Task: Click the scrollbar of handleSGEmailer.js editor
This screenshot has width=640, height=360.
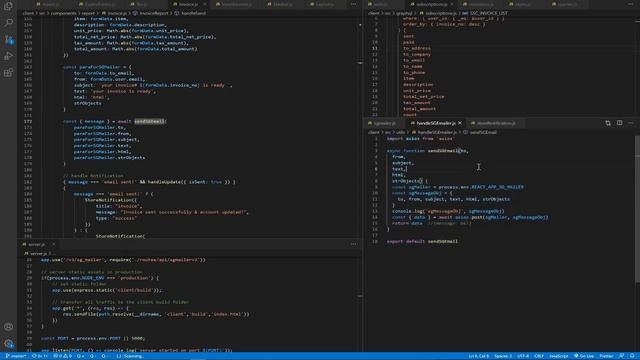Action: [x=637, y=208]
